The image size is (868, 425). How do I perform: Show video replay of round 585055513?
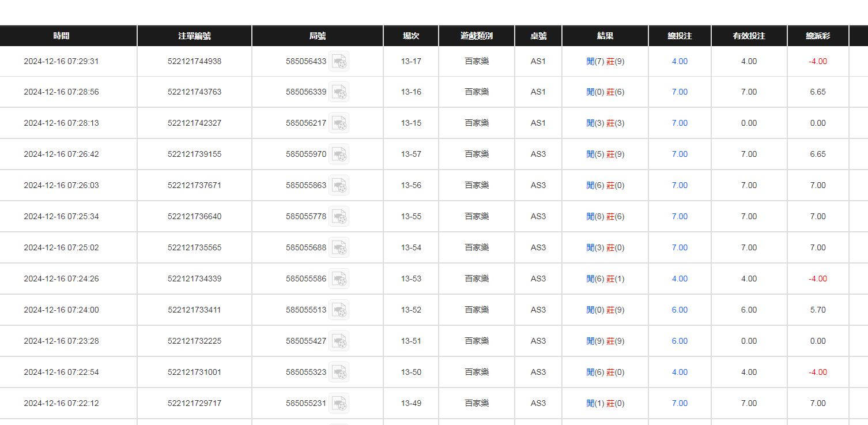[x=339, y=310]
